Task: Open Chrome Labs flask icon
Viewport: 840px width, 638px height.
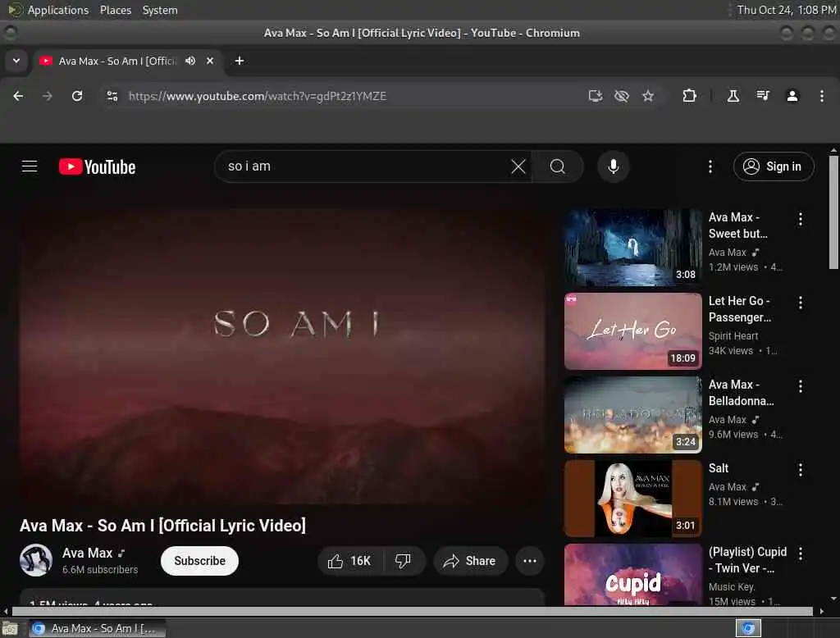Action: click(x=733, y=96)
